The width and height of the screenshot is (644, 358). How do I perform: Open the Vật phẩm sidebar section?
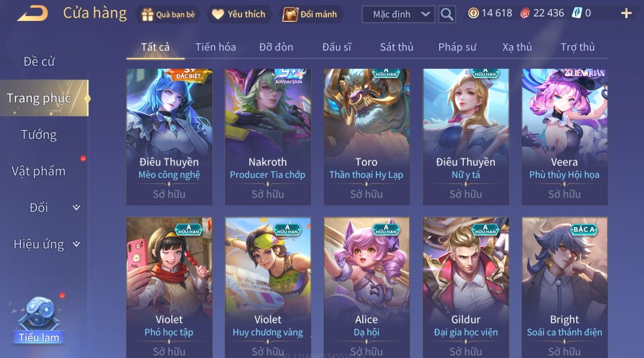pyautogui.click(x=39, y=171)
